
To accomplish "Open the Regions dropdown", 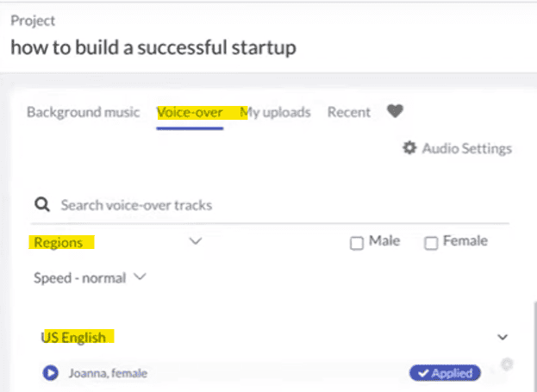I will click(x=195, y=242).
